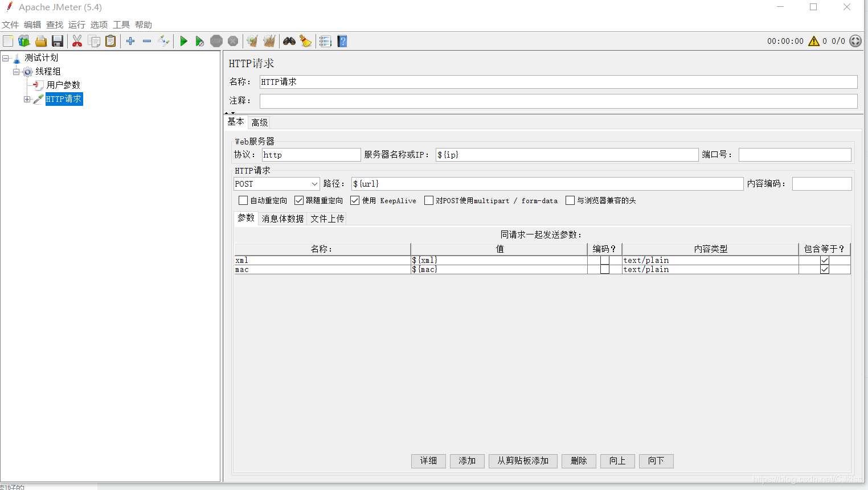Click the Toggle enable/disable icon
The width and height of the screenshot is (868, 490).
pos(163,41)
